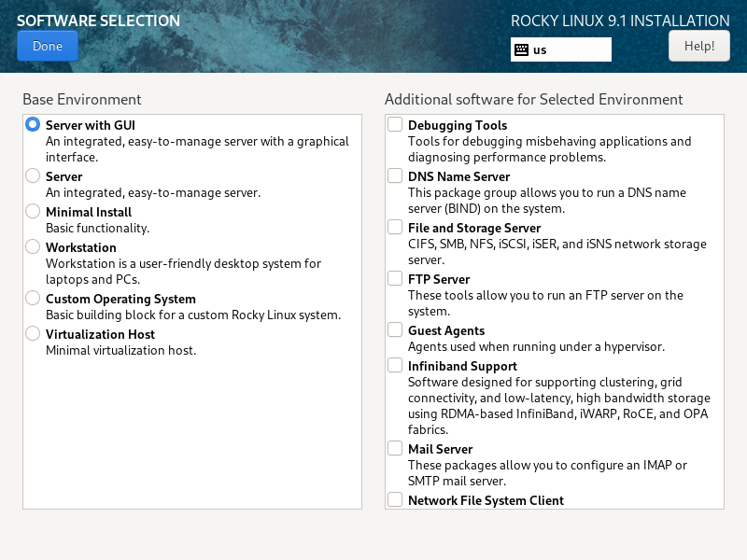Check the File and Storage Server box
This screenshot has height=560, width=747.
tap(395, 227)
